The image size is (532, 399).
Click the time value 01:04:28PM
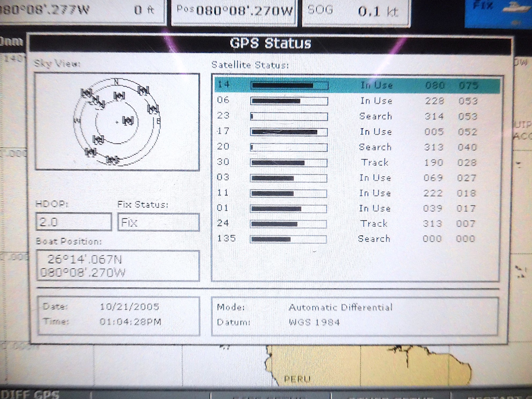click(x=130, y=322)
